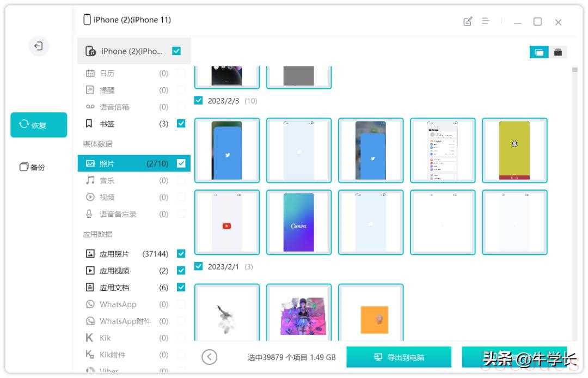This screenshot has width=588, height=378.
Task: Click the 应用照片 (37144) count text
Action: click(x=155, y=254)
